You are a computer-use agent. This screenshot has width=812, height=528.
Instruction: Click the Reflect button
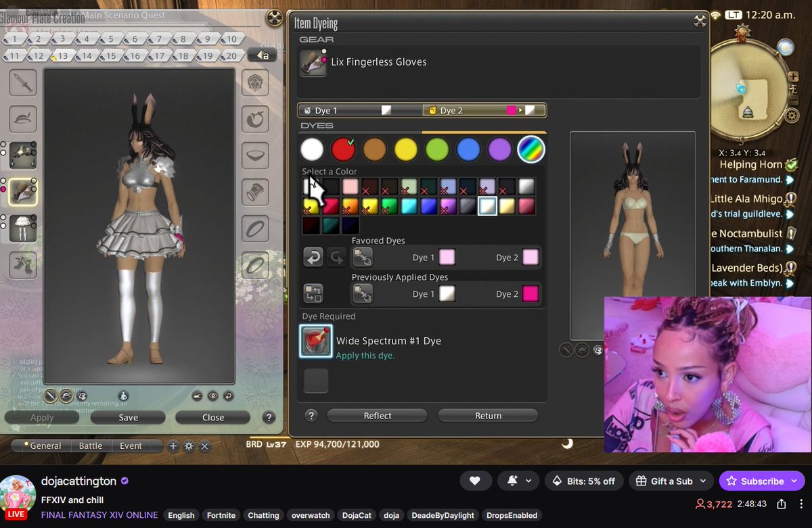coord(378,416)
